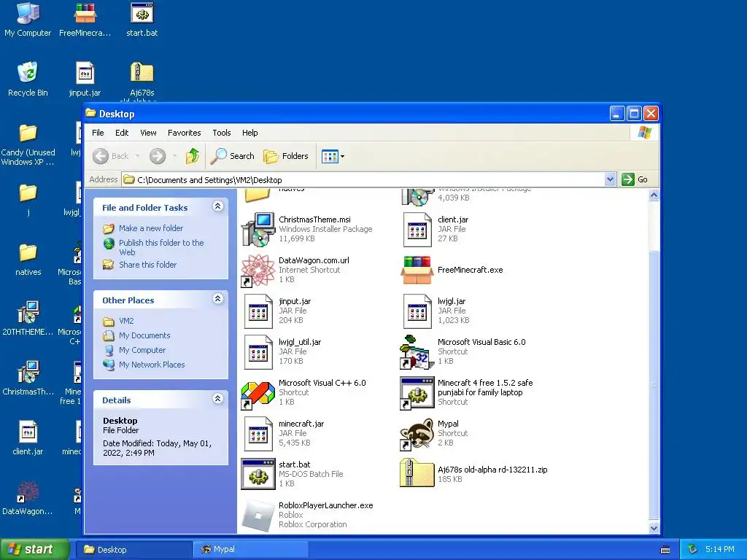Collapse the Details panel
The width and height of the screenshot is (747, 560).
[217, 399]
